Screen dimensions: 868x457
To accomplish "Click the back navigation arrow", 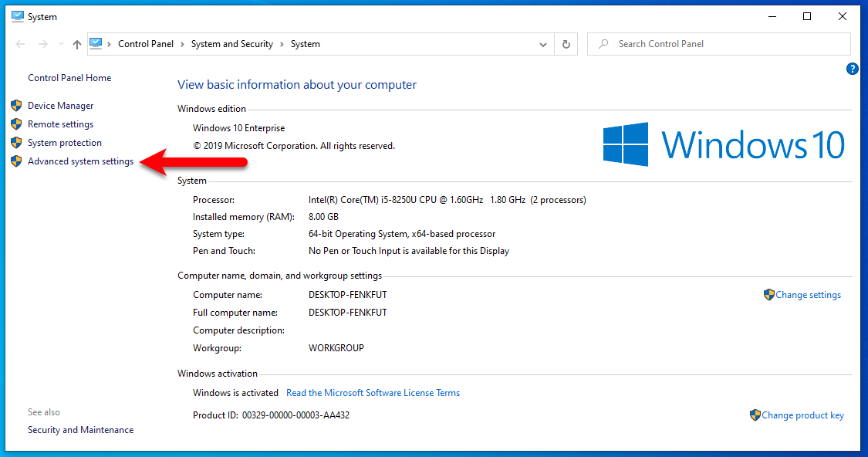I will pos(21,44).
